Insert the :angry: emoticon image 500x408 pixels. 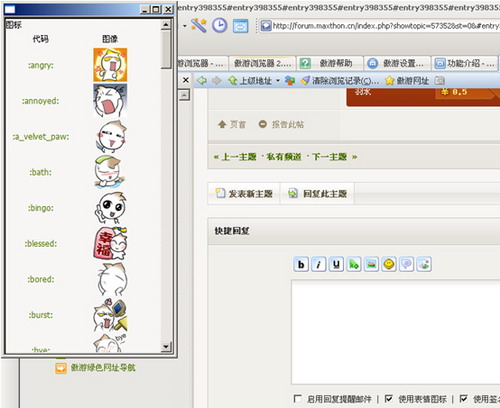tap(110, 65)
